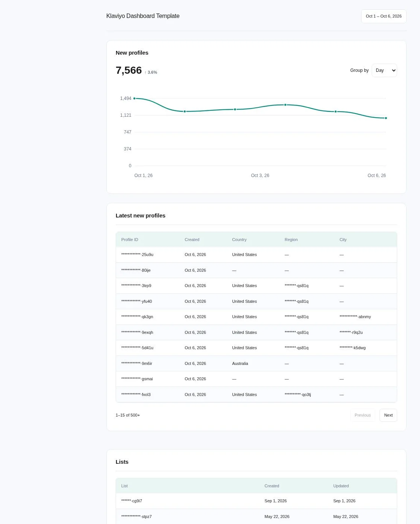Click the Australia country cell
The image size is (420, 524).
(240, 363)
